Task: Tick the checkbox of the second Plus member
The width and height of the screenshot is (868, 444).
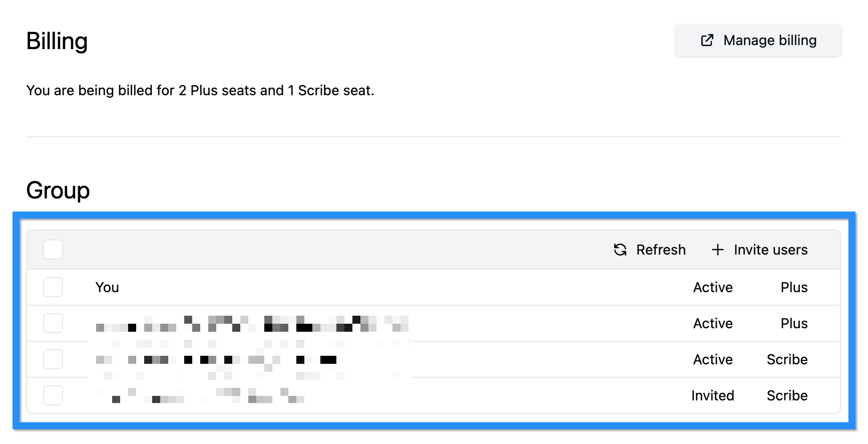Action: tap(53, 323)
